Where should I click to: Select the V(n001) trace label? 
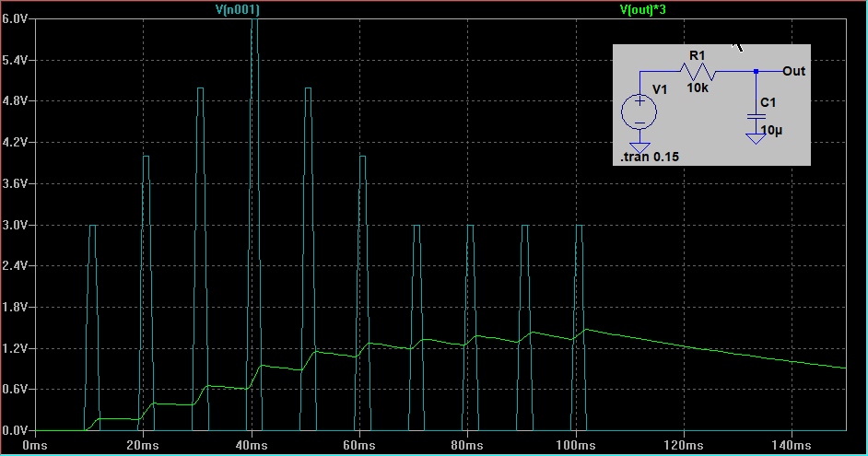237,9
